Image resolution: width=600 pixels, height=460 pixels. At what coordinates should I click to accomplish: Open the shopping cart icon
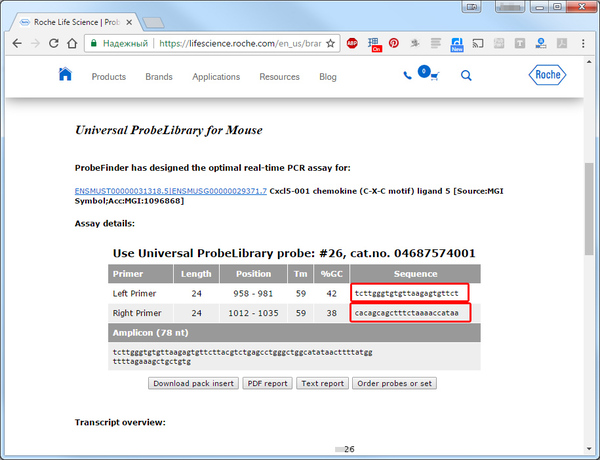[434, 76]
